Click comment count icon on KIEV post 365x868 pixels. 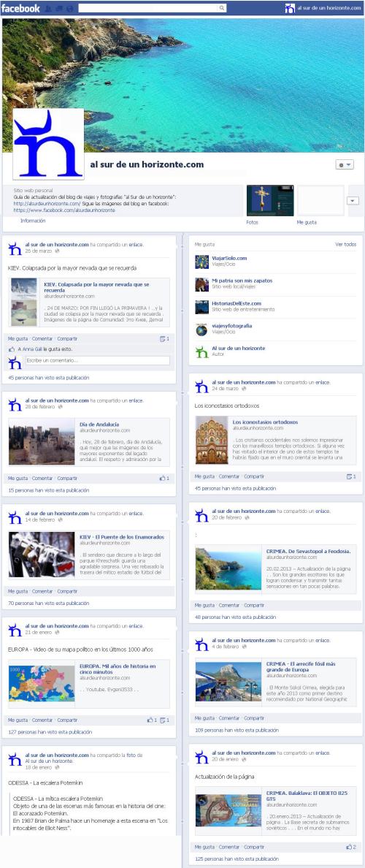point(164,339)
